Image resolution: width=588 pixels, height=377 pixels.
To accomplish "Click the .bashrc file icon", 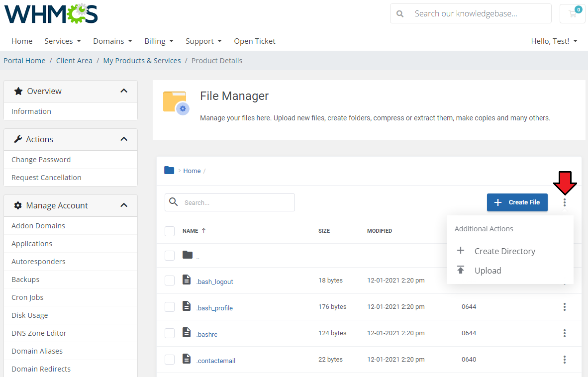I will (x=187, y=332).
